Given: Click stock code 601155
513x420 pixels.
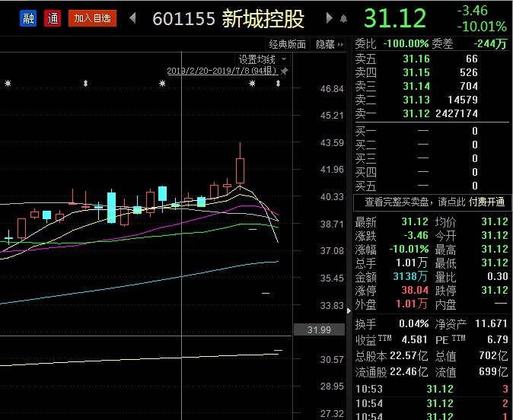Looking at the screenshot, I should (184, 19).
